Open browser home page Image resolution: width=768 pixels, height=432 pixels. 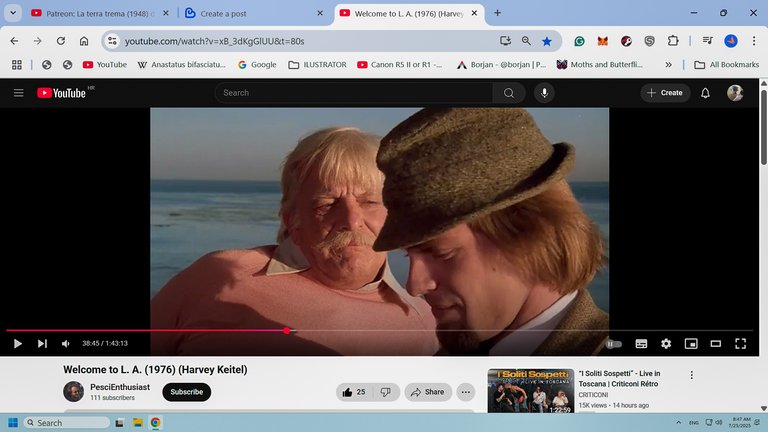[84, 41]
